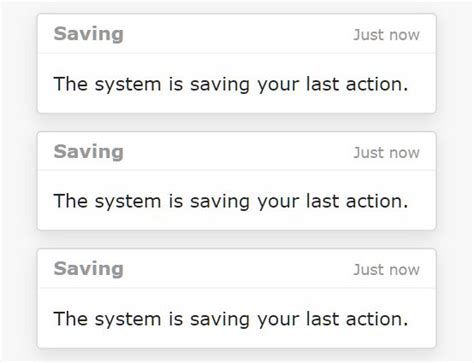Click the first toast's Saving title
Image resolution: width=474 pixels, height=363 pixels.
click(x=89, y=34)
